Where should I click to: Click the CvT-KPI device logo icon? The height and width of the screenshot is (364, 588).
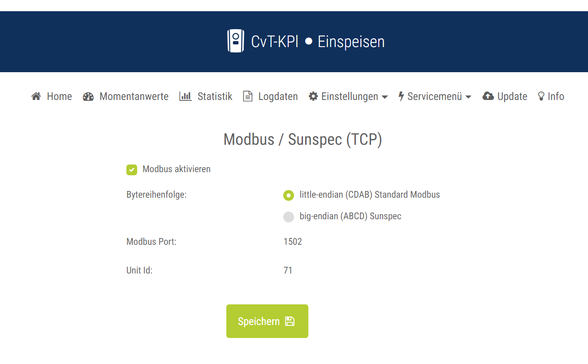(236, 41)
